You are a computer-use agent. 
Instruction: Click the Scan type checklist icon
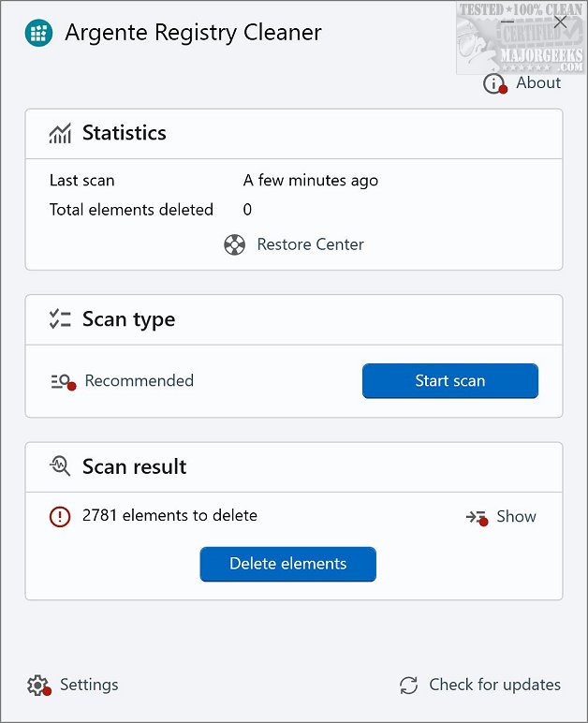pyautogui.click(x=60, y=319)
